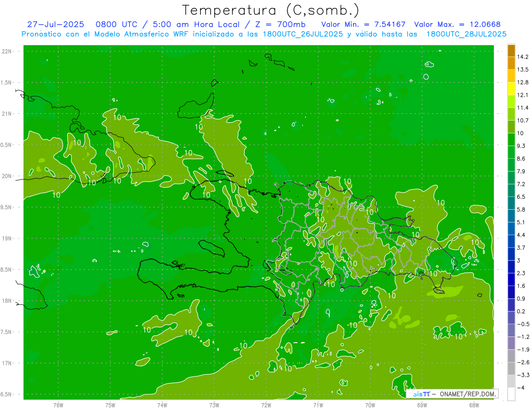Click the yellow swatch between 12.1 and 12.8
The height and width of the screenshot is (411, 532).
[x=511, y=89]
